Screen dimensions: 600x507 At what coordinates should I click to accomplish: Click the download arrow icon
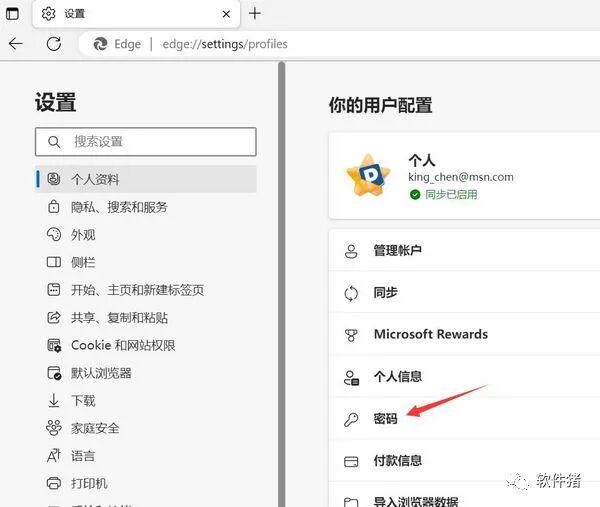pyautogui.click(x=54, y=401)
